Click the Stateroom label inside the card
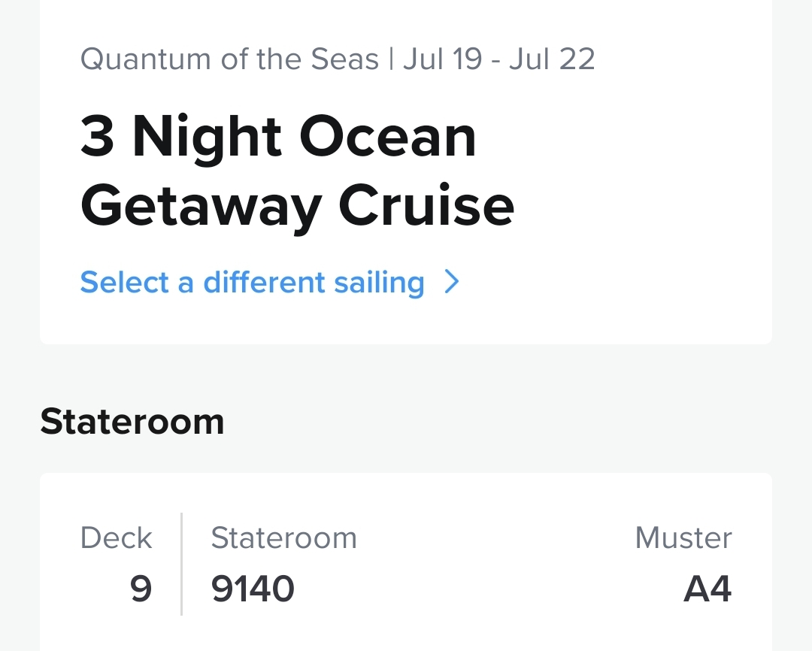This screenshot has width=812, height=651. click(283, 538)
